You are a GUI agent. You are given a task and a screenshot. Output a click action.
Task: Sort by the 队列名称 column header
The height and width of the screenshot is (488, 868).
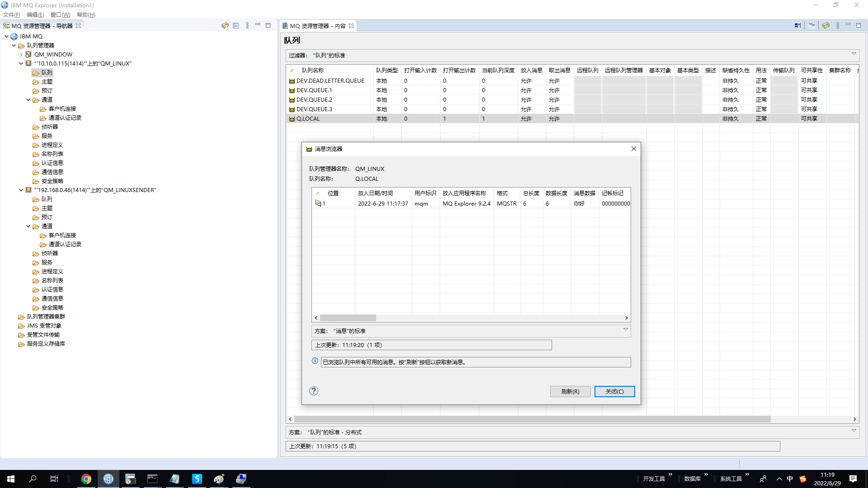pyautogui.click(x=313, y=70)
